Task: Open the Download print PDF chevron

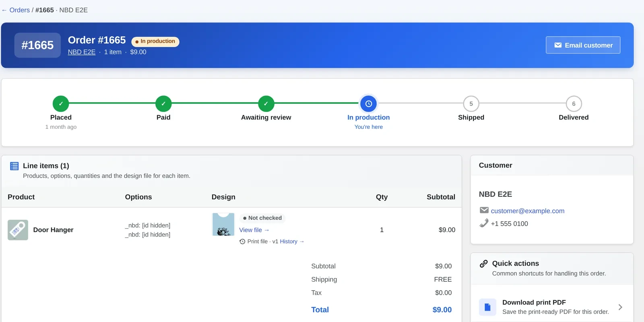Action: 620,307
